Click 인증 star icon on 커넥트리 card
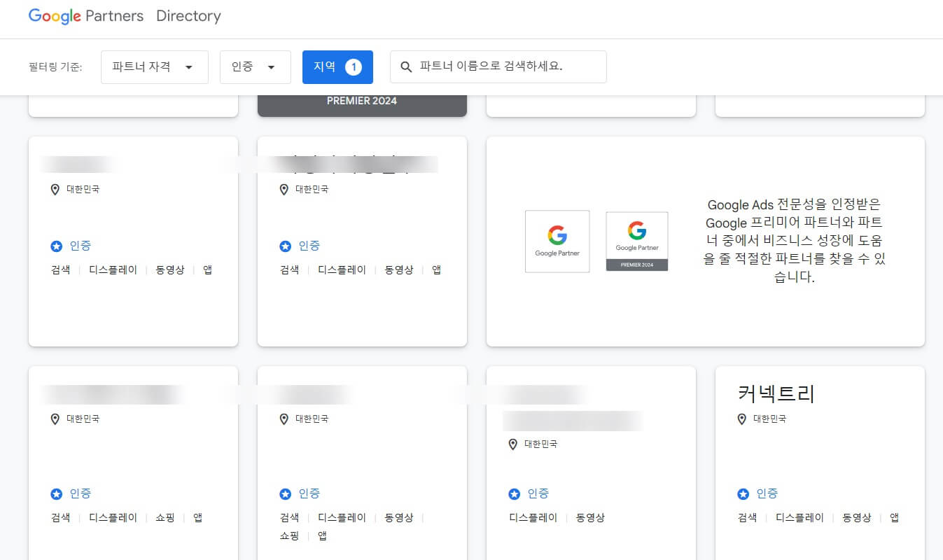Viewport: 943px width, 560px height. click(743, 494)
